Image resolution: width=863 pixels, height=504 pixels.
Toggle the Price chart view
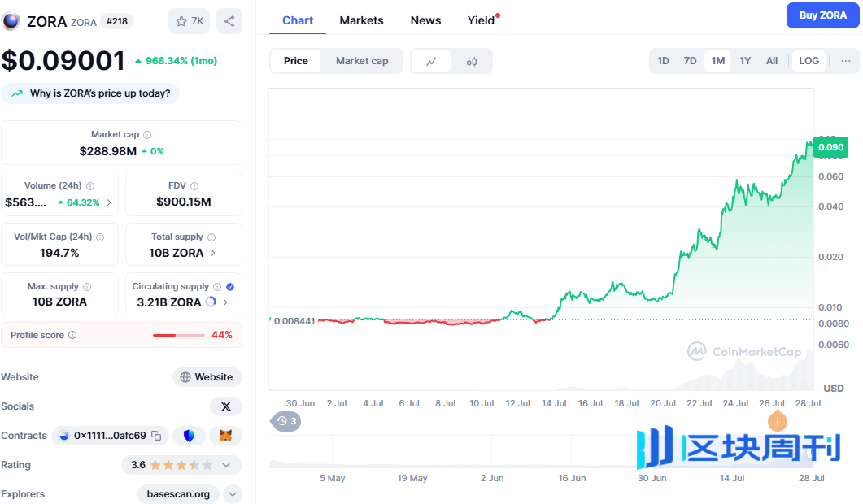[295, 61]
